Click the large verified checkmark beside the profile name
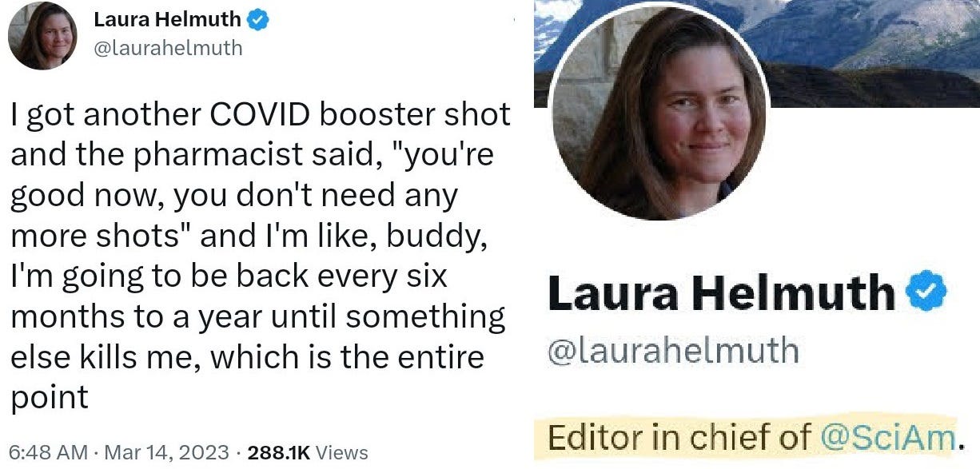Viewport: 980px width, 469px height. [927, 294]
